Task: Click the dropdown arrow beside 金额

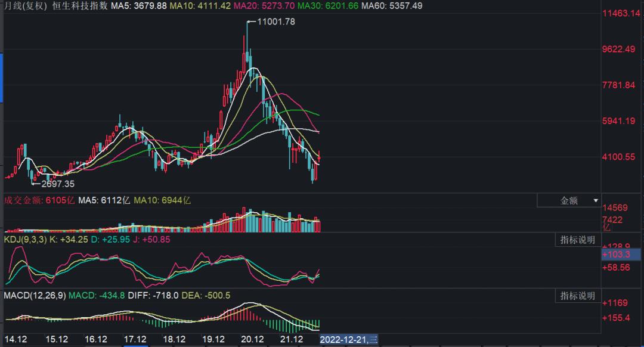Action: (595, 200)
